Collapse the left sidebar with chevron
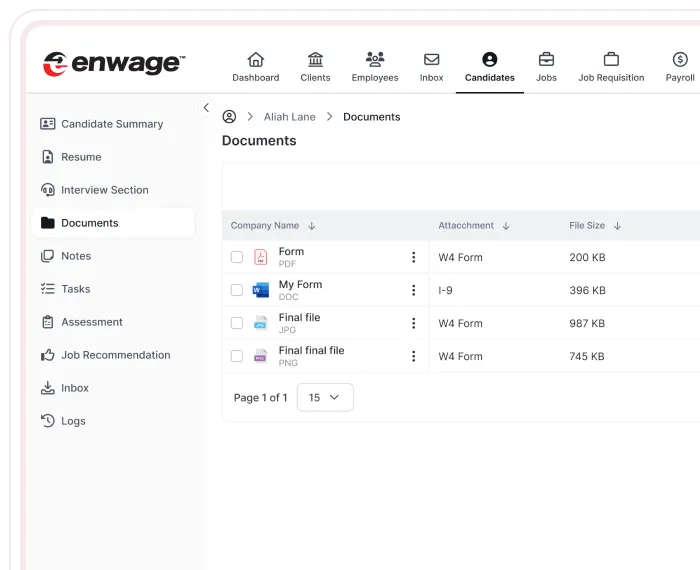Image resolution: width=700 pixels, height=570 pixels. pyautogui.click(x=206, y=108)
